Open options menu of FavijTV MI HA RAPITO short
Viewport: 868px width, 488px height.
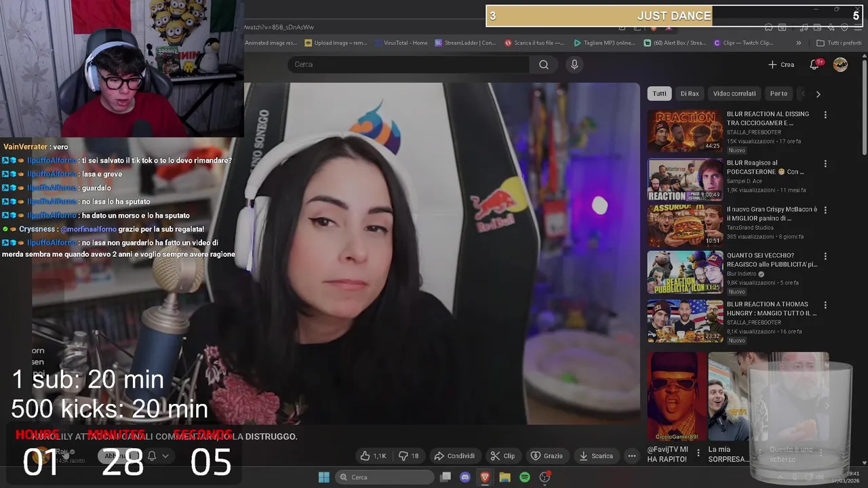coord(698,453)
